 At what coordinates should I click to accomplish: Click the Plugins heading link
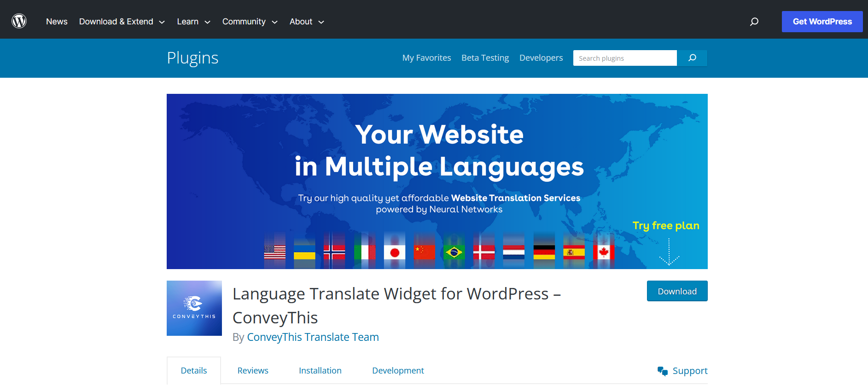pos(192,58)
